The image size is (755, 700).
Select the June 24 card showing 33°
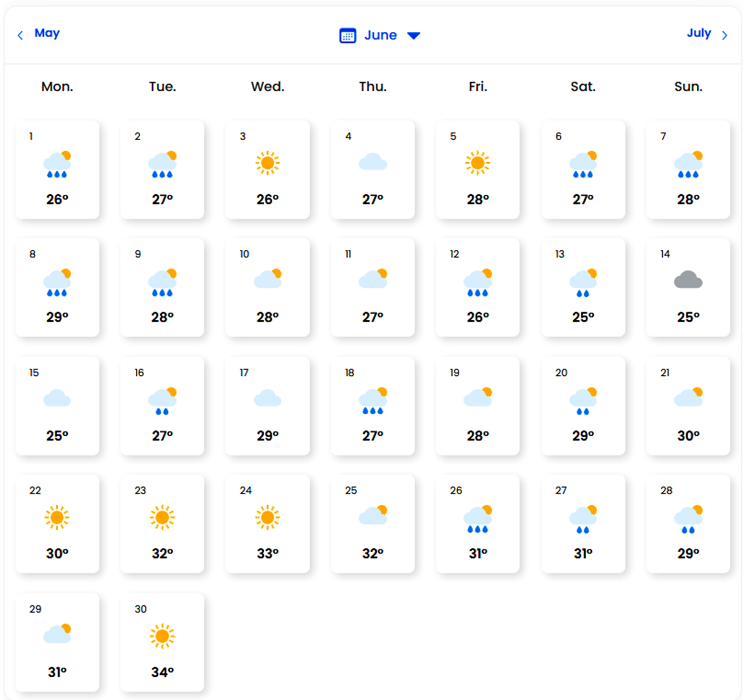(x=267, y=524)
